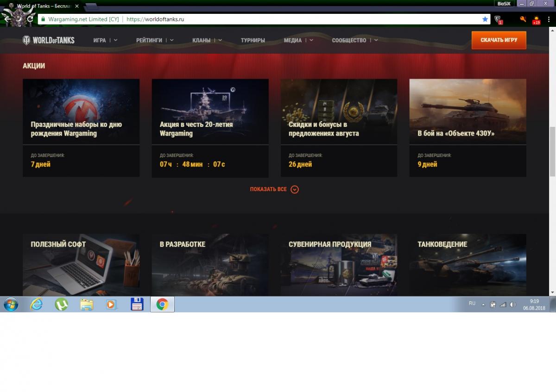Open the Windows Start menu

10,304
